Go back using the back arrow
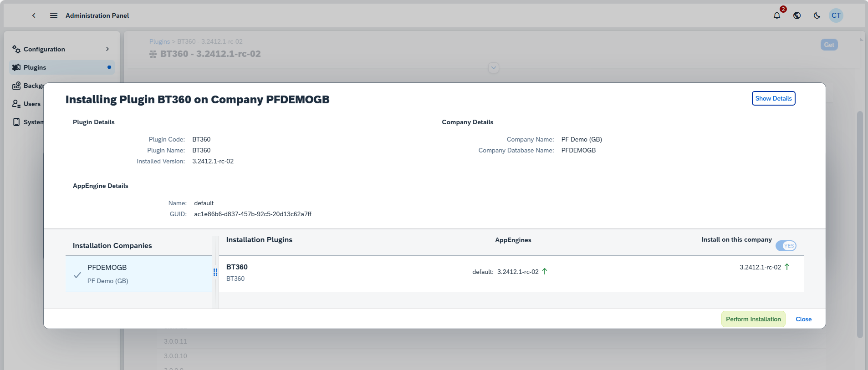The width and height of the screenshot is (868, 370). tap(34, 15)
